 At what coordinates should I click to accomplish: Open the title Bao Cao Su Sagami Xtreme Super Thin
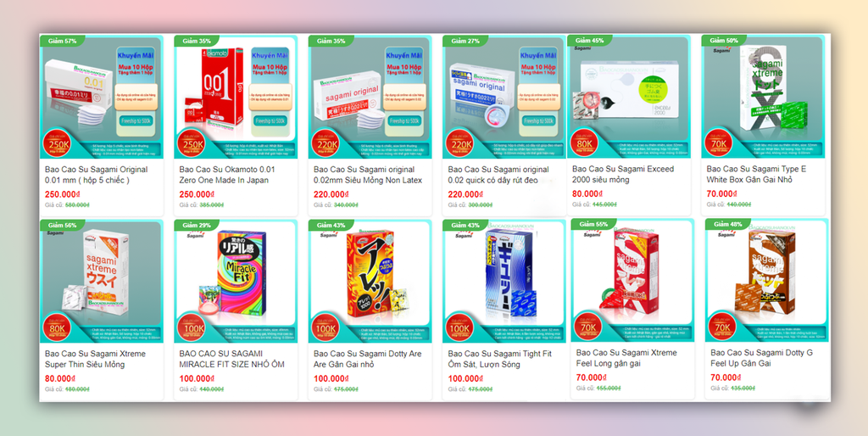[x=95, y=359]
